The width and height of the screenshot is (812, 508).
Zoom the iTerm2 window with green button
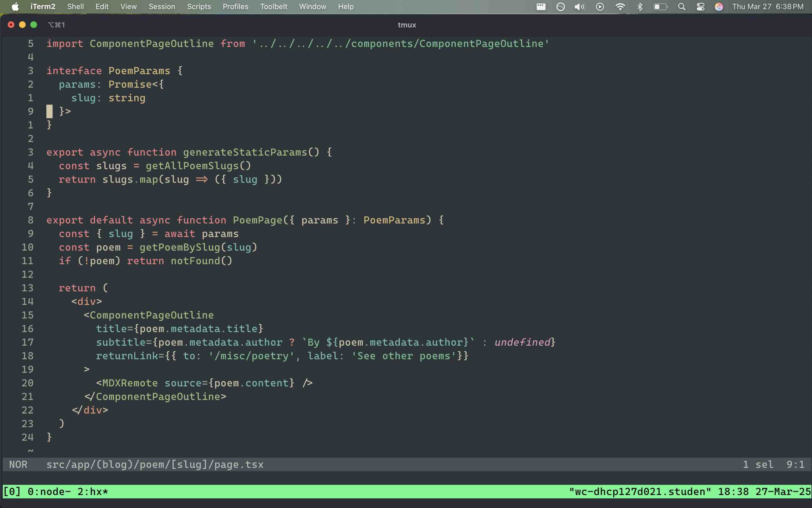[34, 25]
